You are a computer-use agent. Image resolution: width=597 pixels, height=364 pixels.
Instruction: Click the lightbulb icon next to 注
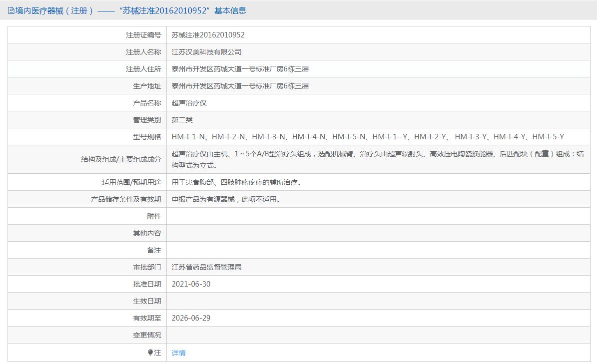150,353
